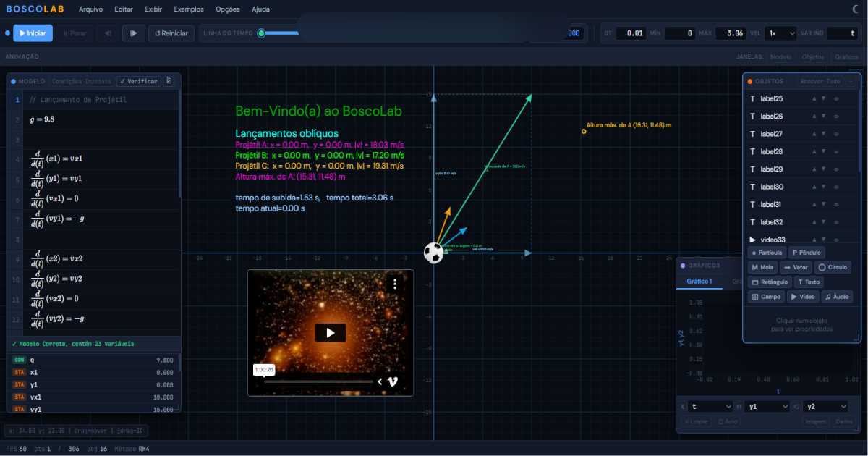
Task: Toggle visibility of label27
Action: (836, 134)
